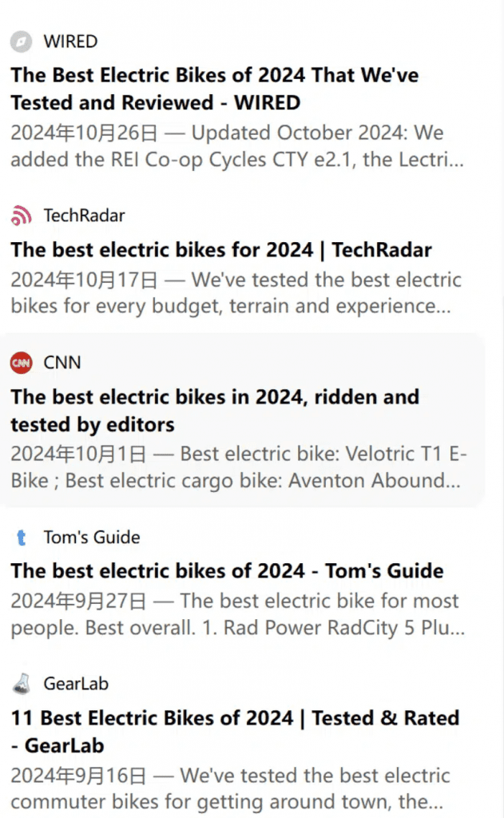Click the snippet mentioning Rad Power RadCity
This screenshot has height=818, width=504.
pos(237,614)
